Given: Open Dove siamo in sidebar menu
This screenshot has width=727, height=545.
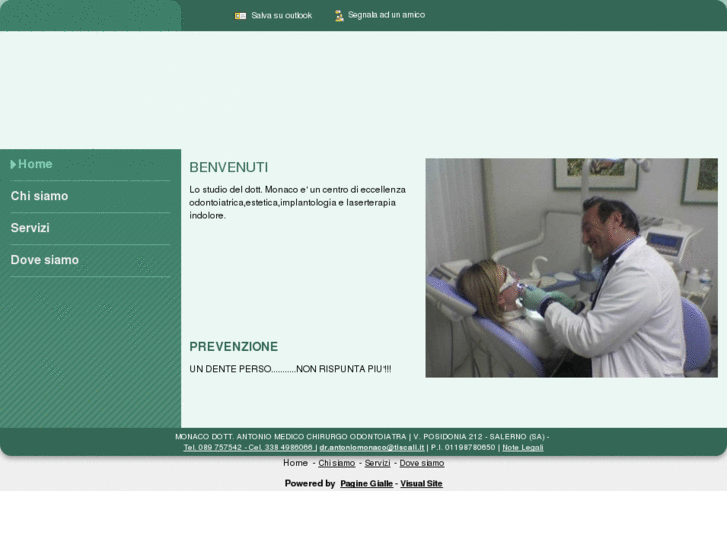Looking at the screenshot, I should [45, 260].
